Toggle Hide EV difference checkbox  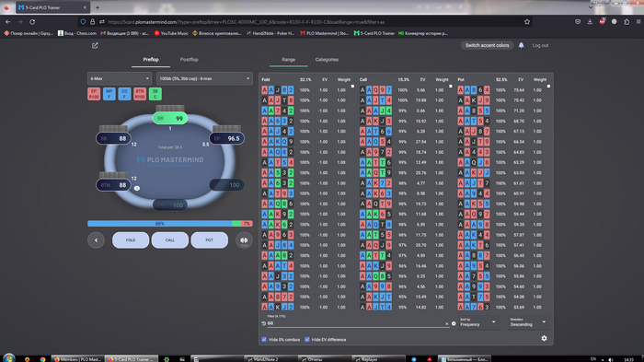[307, 339]
